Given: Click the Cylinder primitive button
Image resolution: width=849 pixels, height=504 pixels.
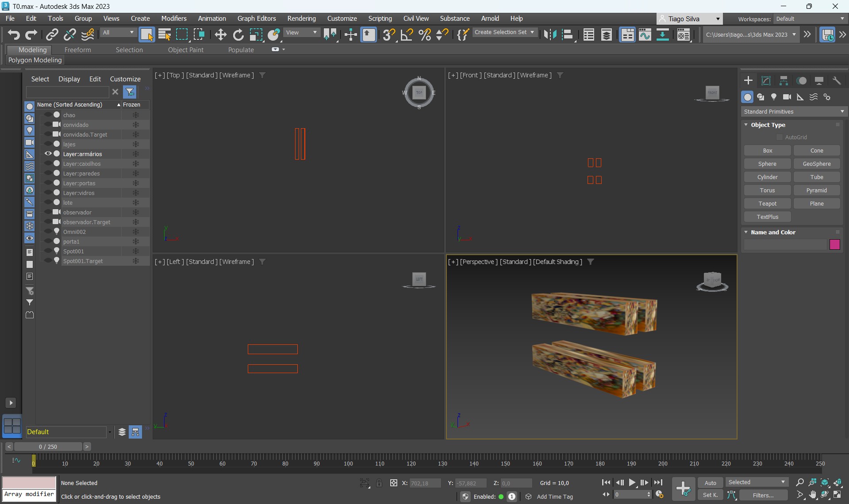Looking at the screenshot, I should [767, 177].
